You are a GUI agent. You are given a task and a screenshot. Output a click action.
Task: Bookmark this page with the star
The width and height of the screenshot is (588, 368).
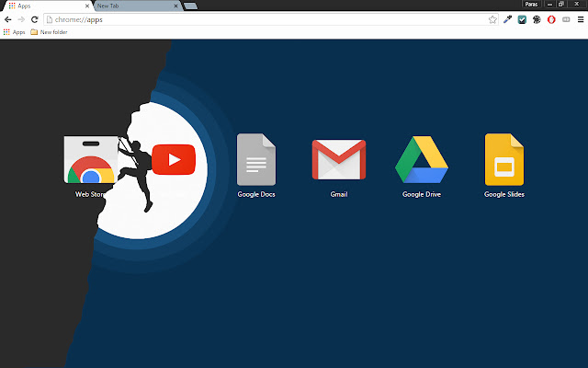coord(492,19)
